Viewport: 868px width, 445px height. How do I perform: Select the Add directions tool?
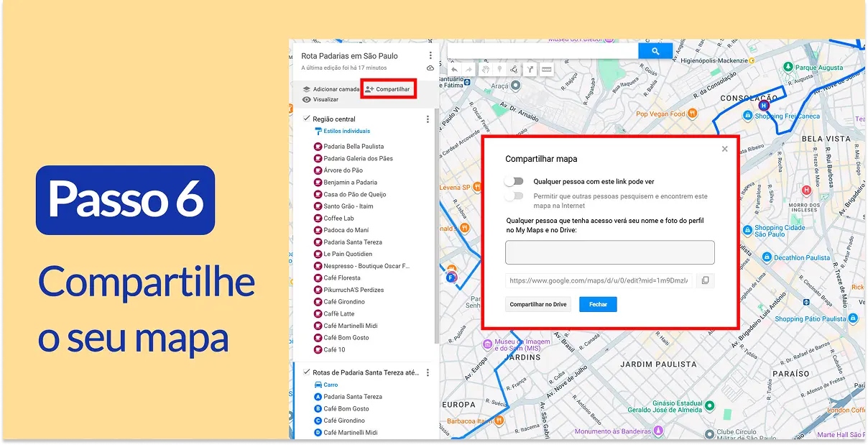(x=530, y=69)
